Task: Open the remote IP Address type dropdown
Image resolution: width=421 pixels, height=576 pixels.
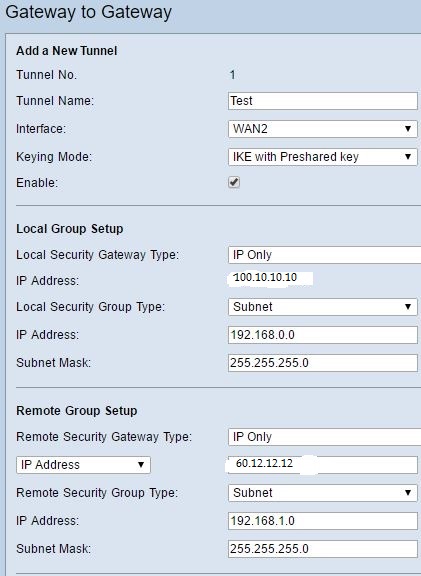Action: [83, 465]
